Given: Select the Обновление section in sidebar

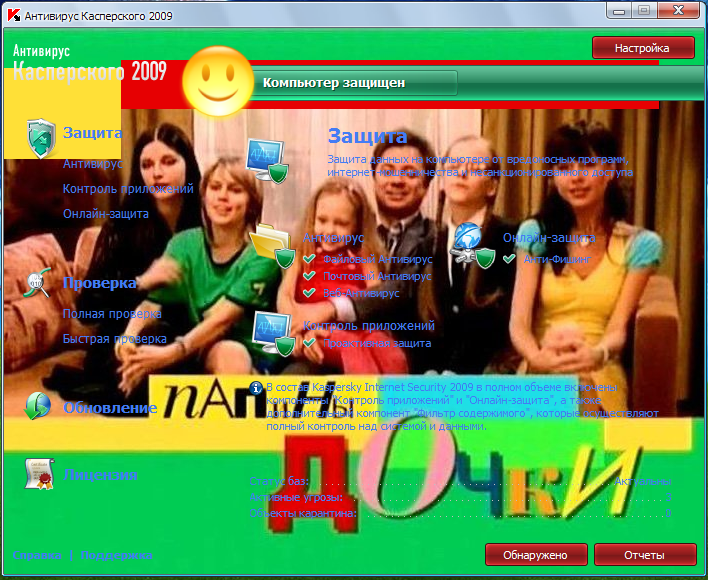Looking at the screenshot, I should pyautogui.click(x=110, y=408).
